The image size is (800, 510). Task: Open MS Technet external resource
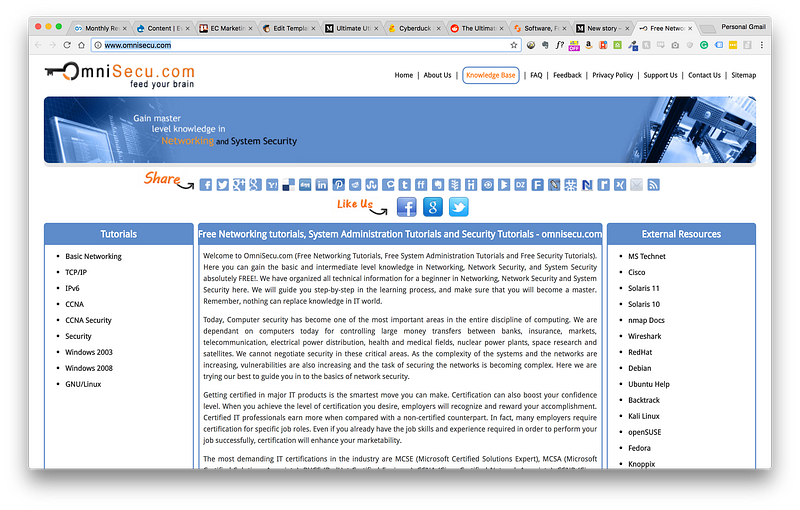click(x=647, y=256)
